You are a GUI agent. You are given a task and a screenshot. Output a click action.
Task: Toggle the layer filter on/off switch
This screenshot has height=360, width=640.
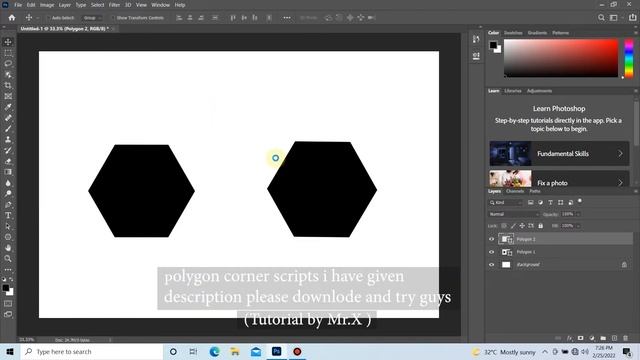point(580,201)
